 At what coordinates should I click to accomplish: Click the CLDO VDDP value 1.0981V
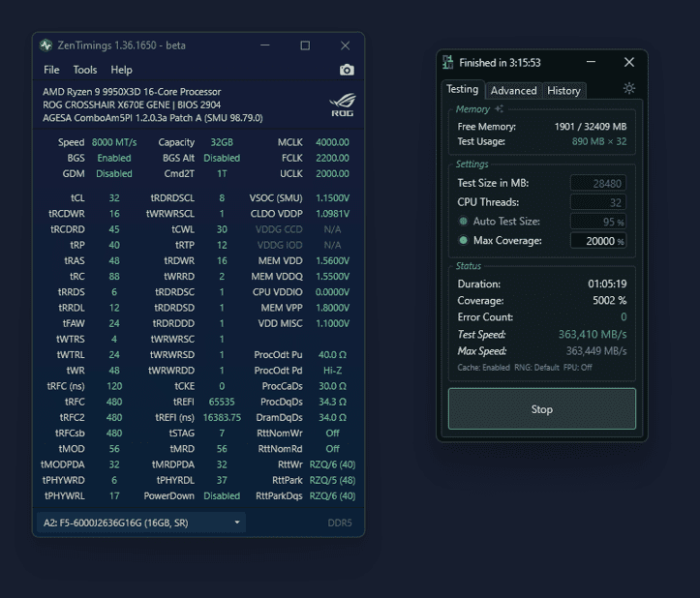332,214
